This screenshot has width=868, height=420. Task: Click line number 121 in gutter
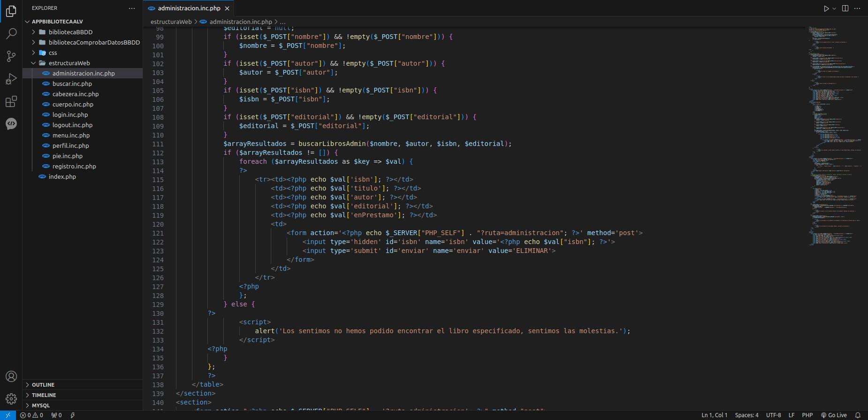click(x=158, y=233)
